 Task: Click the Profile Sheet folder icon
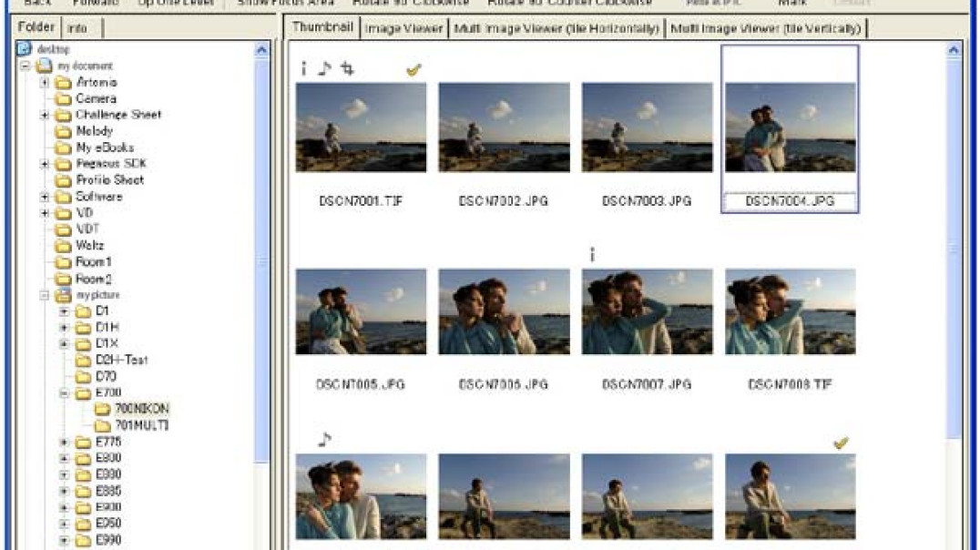(63, 180)
